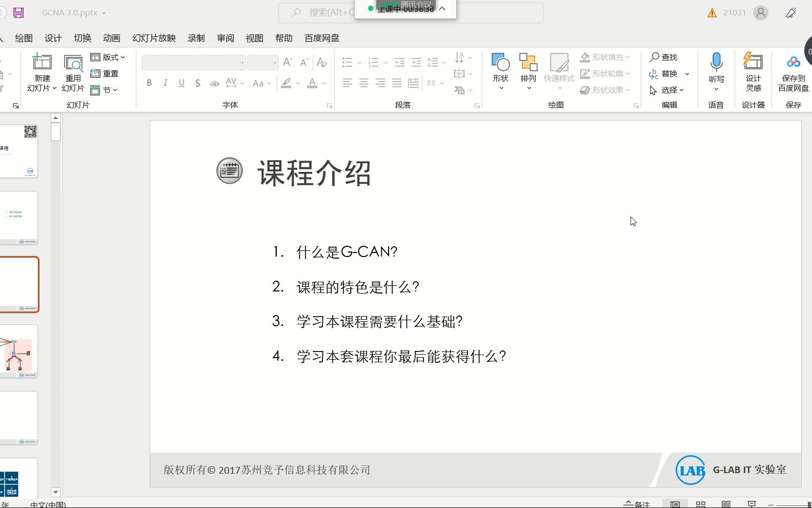Click the 课程介绍 slide title
This screenshot has width=812, height=508.
tap(314, 173)
